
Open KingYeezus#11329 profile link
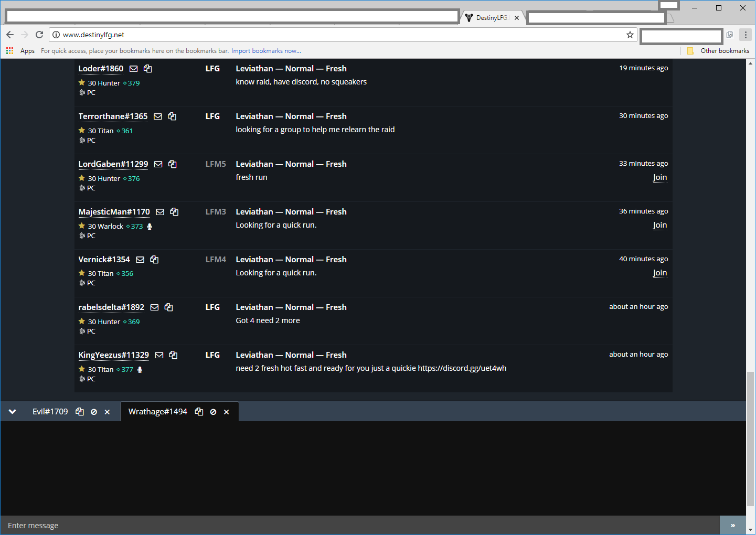pos(113,355)
